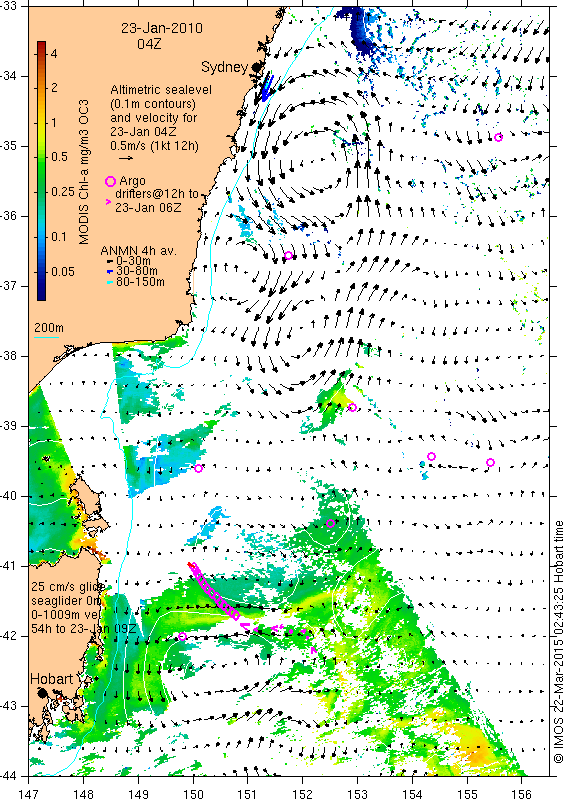
Task: Click the magenta drifter arrowhead in the legend
Action: pos(108,202)
